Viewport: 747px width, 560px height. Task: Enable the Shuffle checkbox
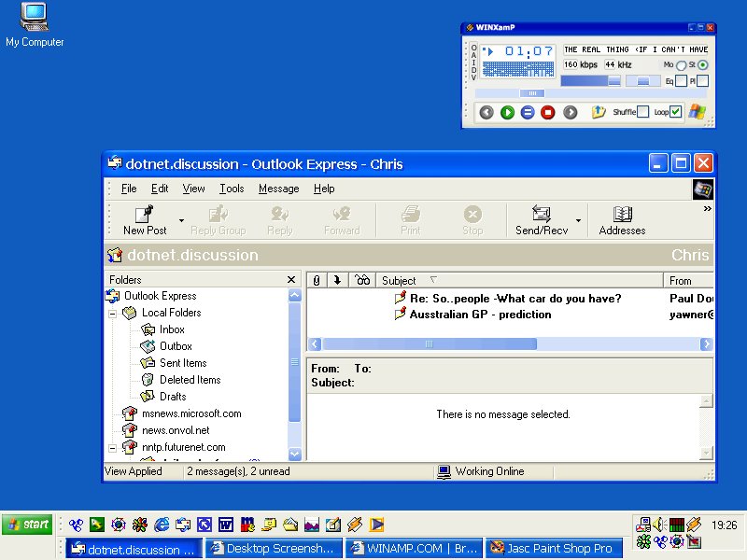[x=642, y=112]
